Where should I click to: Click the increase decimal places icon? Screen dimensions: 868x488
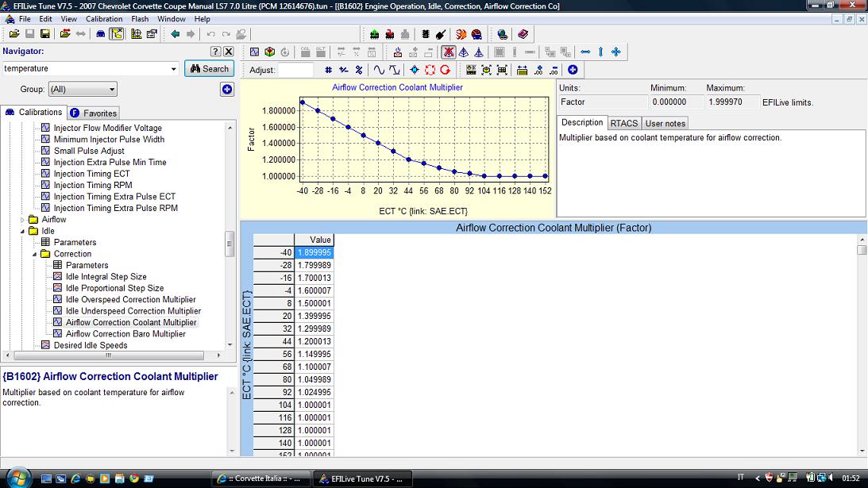click(x=538, y=70)
